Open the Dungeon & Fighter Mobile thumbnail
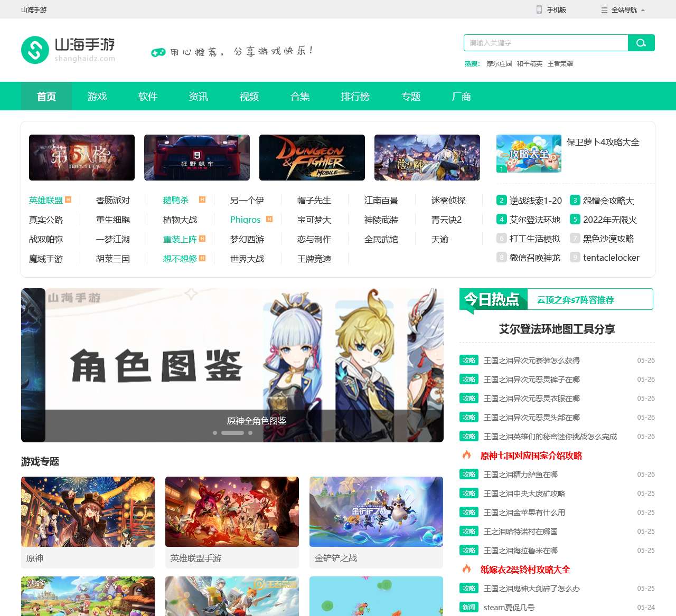The width and height of the screenshot is (676, 616). point(312,157)
